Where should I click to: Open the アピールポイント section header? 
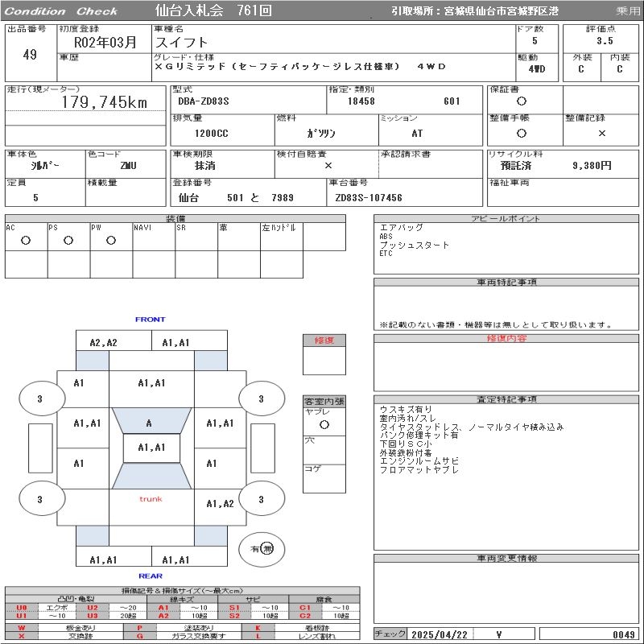point(506,219)
